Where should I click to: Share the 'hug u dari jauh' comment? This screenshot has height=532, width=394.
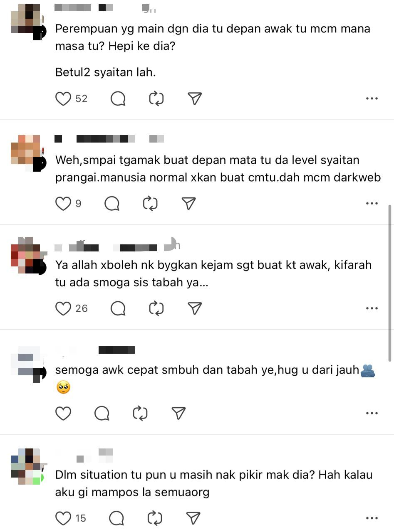tap(178, 413)
